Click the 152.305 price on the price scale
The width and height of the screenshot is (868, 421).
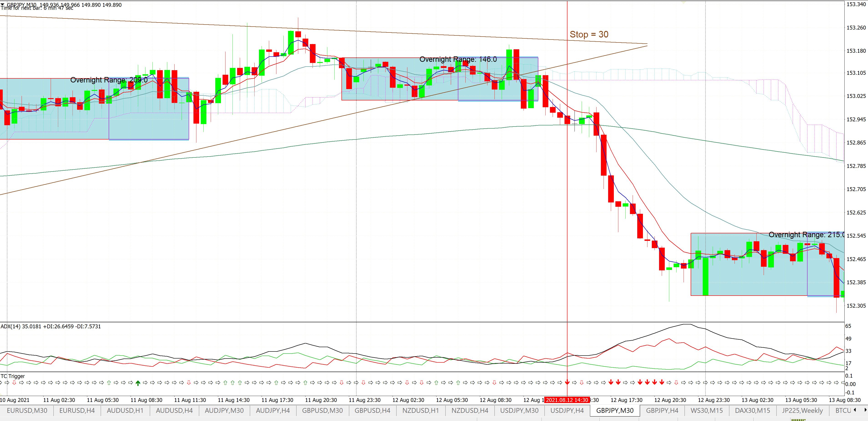[x=856, y=306]
